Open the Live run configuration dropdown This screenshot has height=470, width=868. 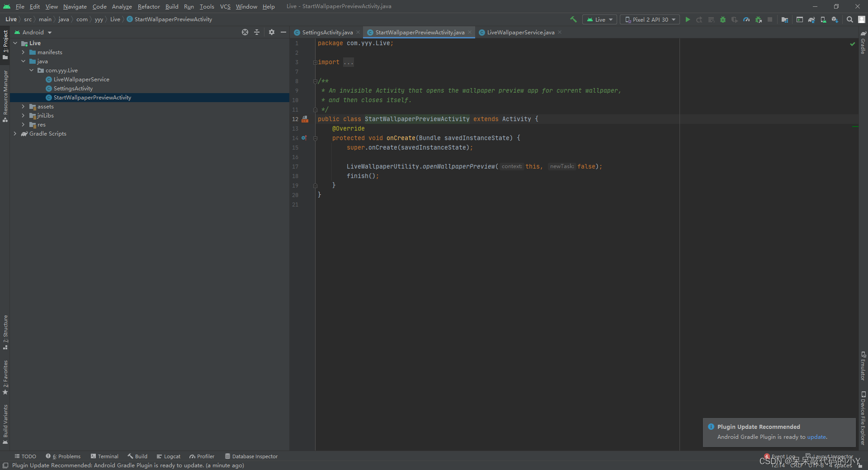click(x=600, y=19)
